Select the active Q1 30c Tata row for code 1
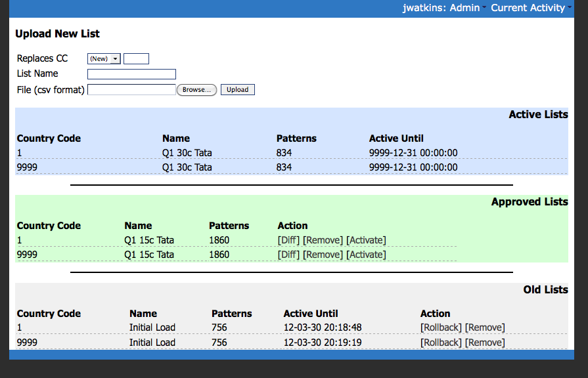The image size is (588, 378). click(x=187, y=153)
